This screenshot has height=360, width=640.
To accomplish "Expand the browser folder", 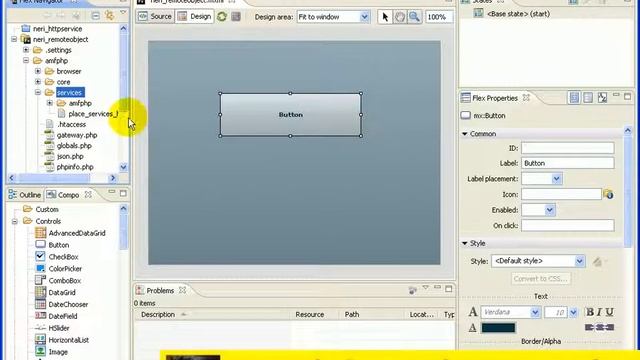I will pos(38,71).
